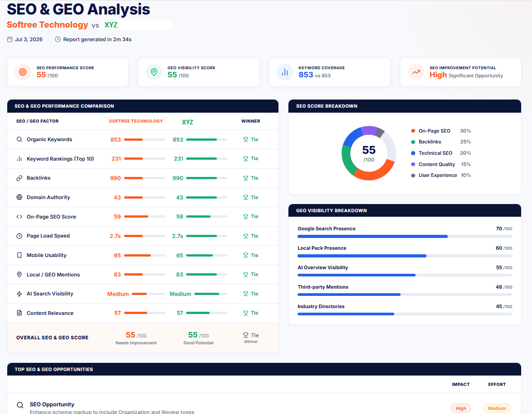Click the AI Overview Visibility progress bar
532x414 pixels.
click(x=405, y=276)
